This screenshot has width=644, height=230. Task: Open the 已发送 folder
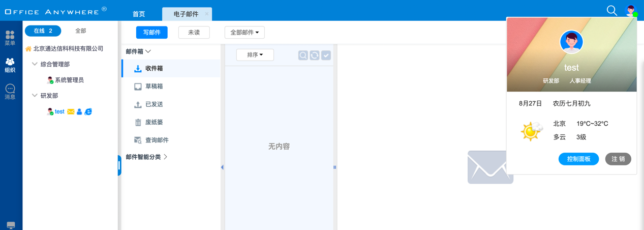tap(171, 104)
